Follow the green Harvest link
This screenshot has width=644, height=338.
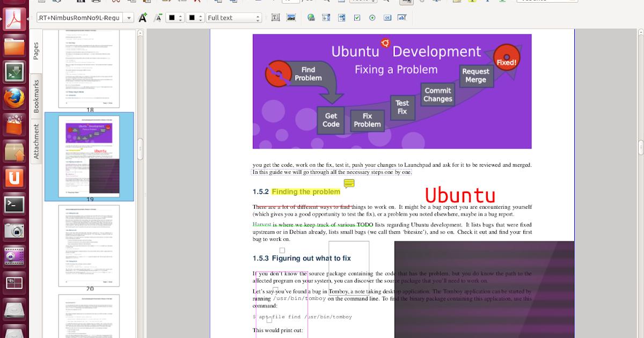[262, 225]
